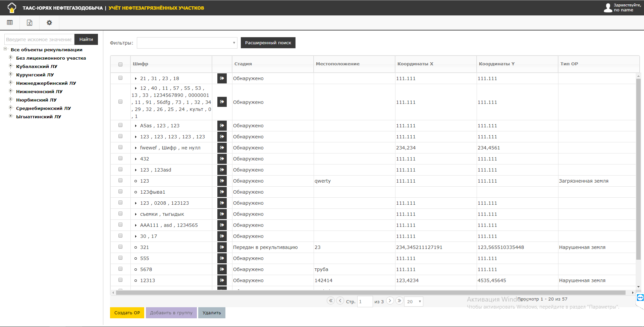Open settings gear icon in toolbar

49,22
